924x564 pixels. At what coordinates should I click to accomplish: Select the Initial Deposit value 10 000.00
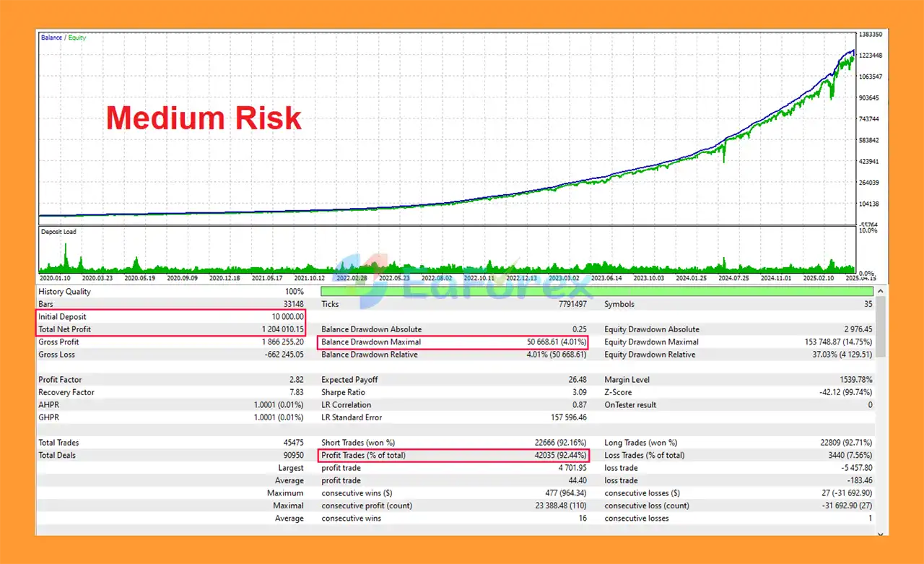coord(282,317)
